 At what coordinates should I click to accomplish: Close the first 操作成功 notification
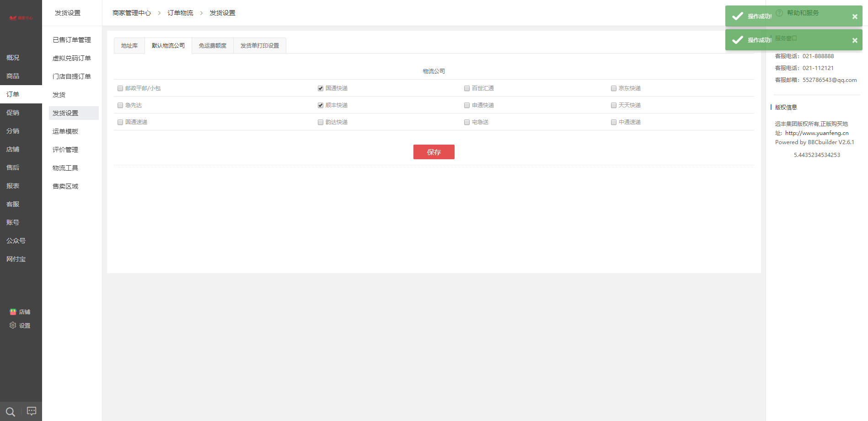[855, 16]
